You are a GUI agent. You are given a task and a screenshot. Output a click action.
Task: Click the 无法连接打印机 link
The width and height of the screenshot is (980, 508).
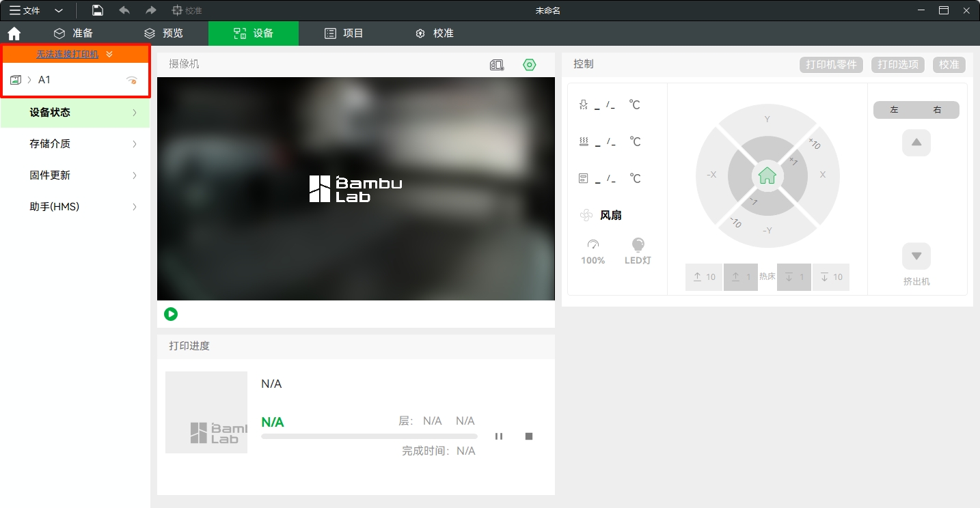pos(68,54)
